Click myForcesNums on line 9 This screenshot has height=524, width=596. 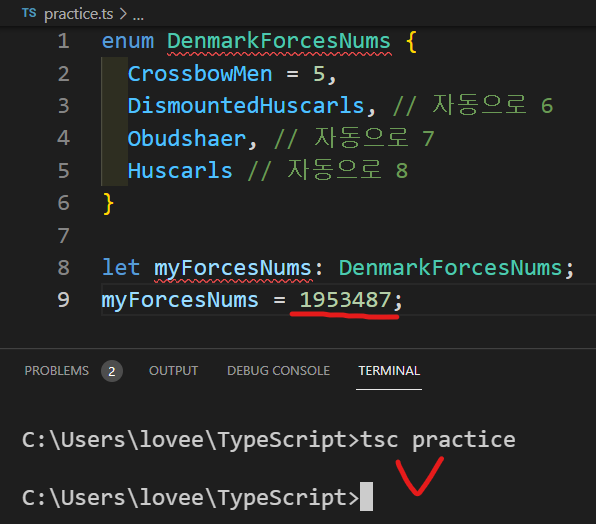[180, 300]
